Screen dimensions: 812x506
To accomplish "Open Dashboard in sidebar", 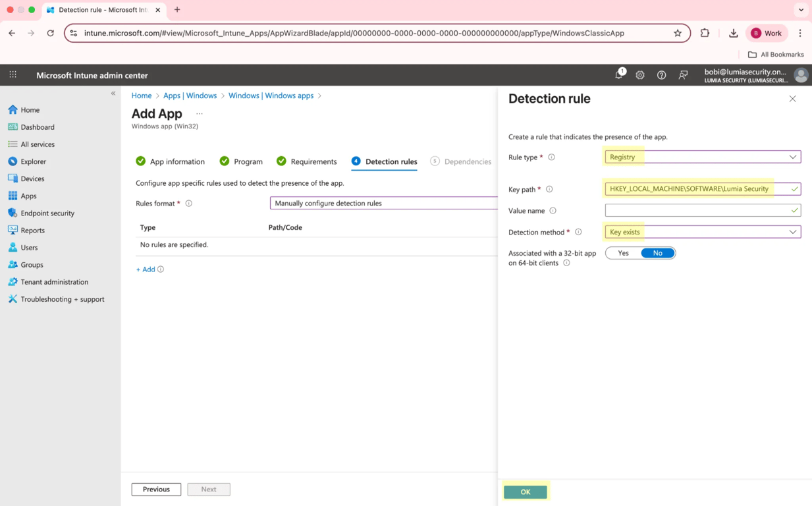I will [x=38, y=127].
